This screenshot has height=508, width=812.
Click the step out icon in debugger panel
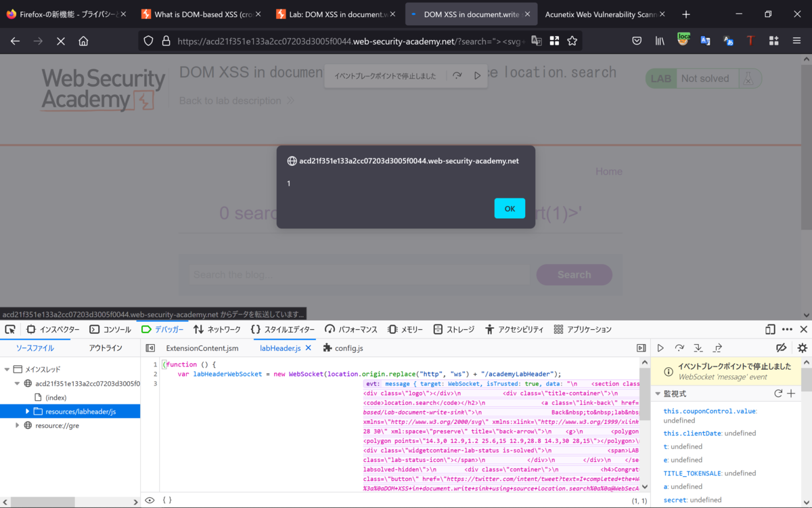(717, 348)
